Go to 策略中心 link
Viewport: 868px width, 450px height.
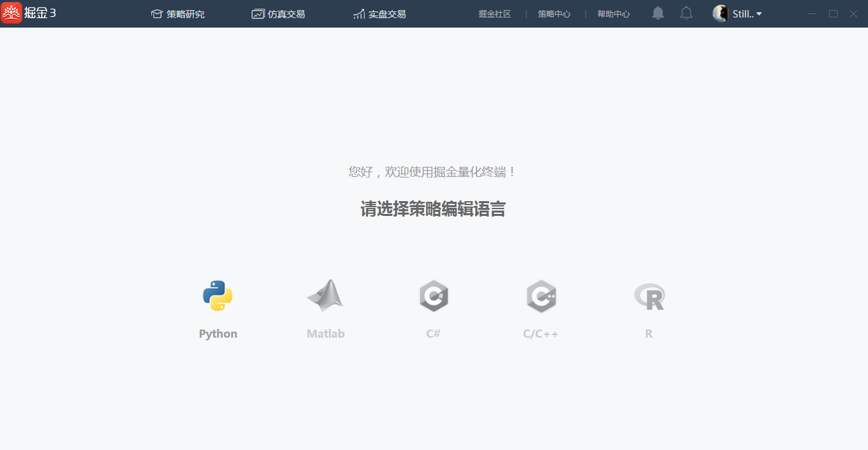[554, 14]
